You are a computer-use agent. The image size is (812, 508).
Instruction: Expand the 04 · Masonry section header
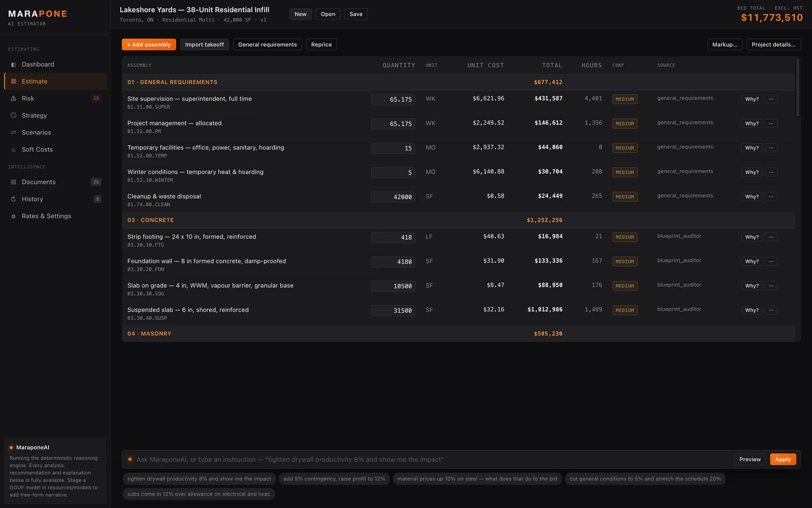click(458, 334)
